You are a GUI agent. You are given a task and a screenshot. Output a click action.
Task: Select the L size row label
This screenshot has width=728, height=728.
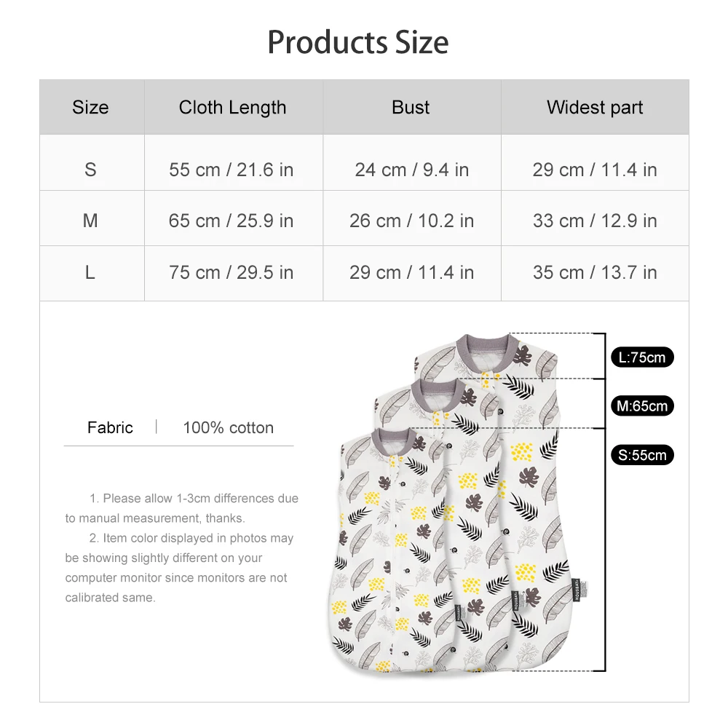(90, 272)
